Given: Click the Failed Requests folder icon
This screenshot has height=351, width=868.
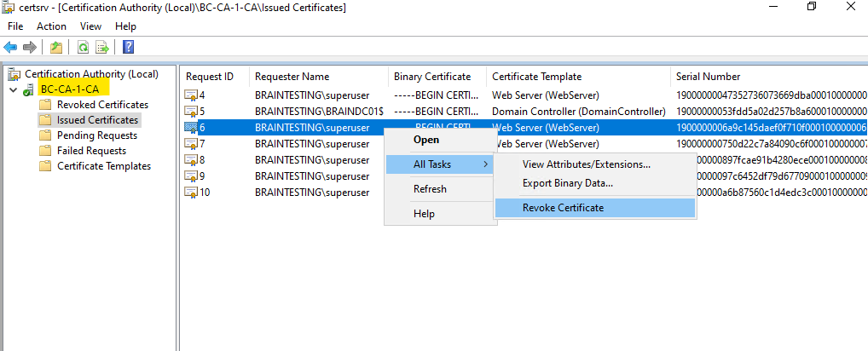Looking at the screenshot, I should [45, 151].
